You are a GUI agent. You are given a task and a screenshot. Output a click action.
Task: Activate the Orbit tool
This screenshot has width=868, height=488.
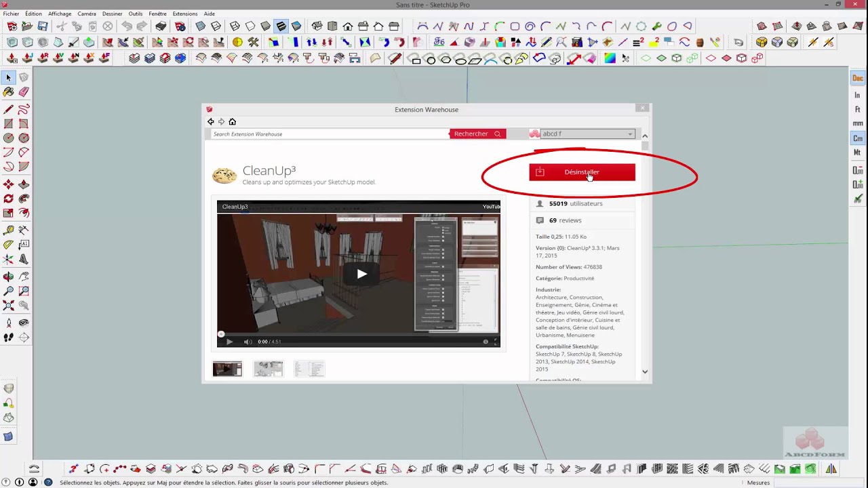click(x=9, y=277)
